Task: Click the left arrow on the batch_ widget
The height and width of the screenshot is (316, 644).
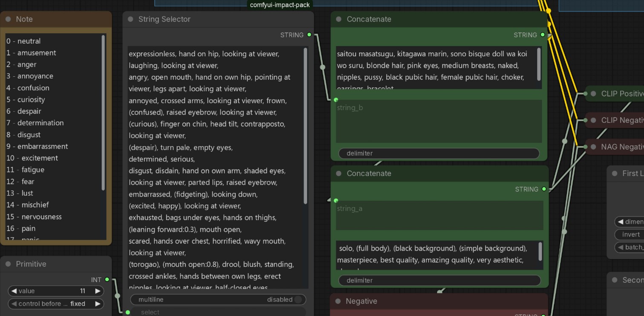Action: 621,247
